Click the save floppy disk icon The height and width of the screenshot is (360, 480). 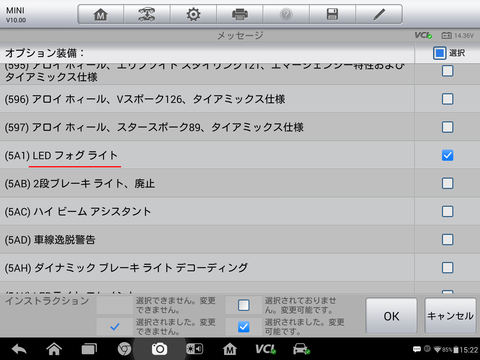(x=332, y=15)
